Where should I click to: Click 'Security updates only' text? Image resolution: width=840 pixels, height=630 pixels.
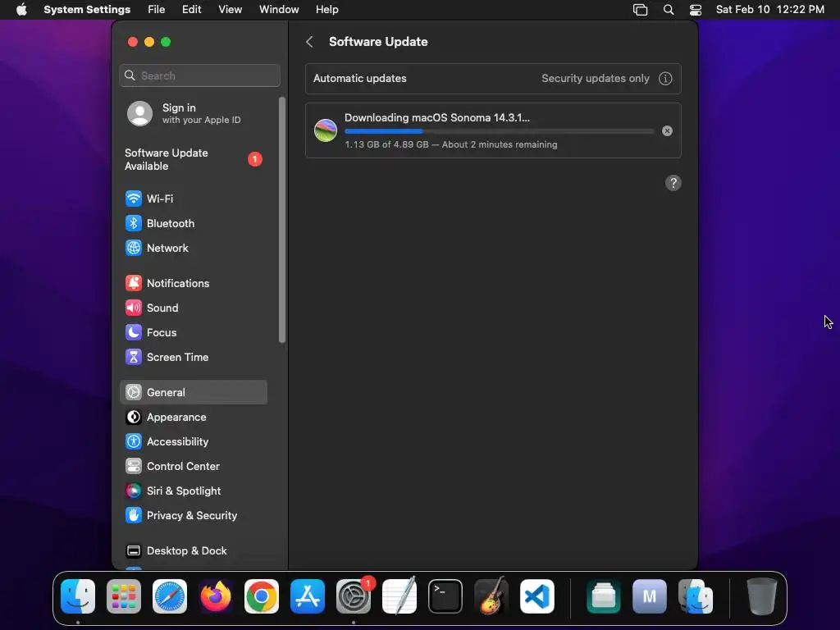(x=596, y=79)
